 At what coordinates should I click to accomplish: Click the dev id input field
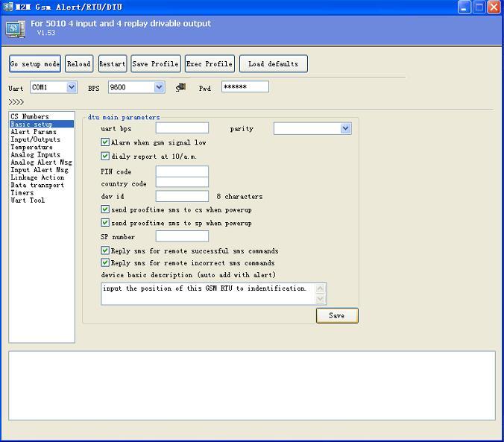182,196
